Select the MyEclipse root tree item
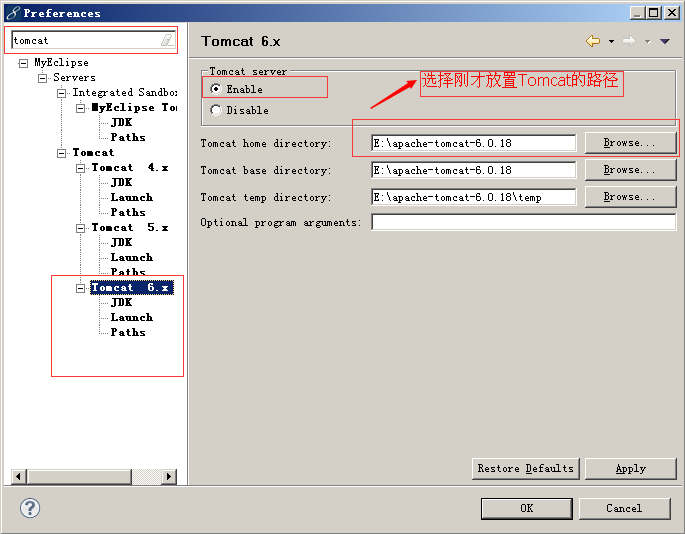Viewport: 685px width, 534px height. tap(61, 63)
